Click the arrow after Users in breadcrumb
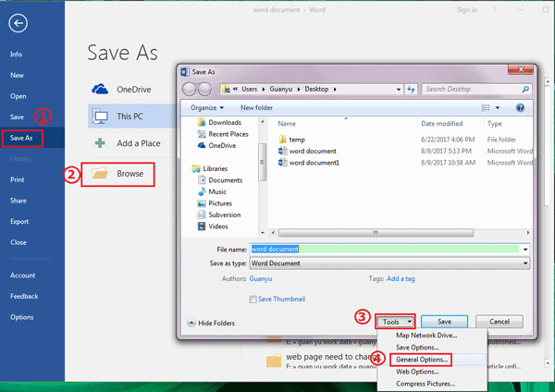The image size is (555, 392). [264, 89]
